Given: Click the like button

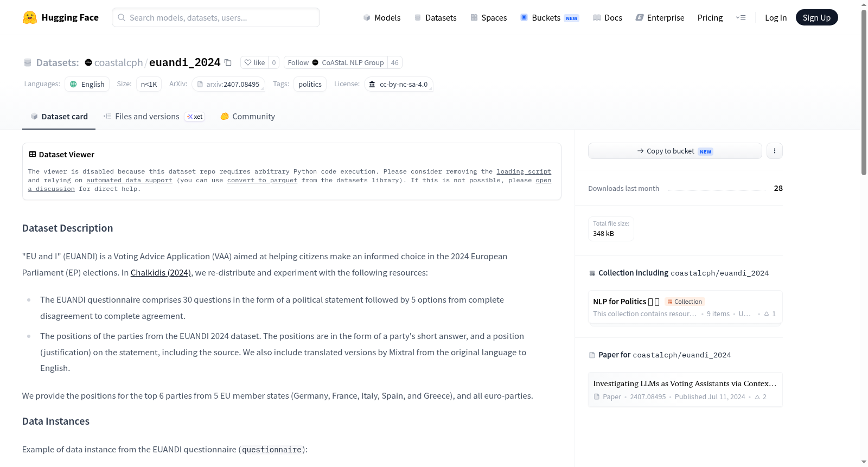Looking at the screenshot, I should pyautogui.click(x=254, y=62).
